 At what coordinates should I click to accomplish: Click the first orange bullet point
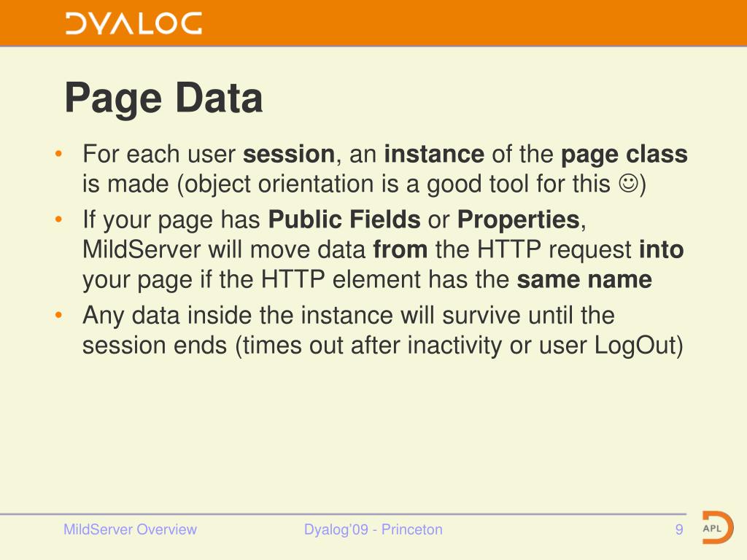pos(58,154)
